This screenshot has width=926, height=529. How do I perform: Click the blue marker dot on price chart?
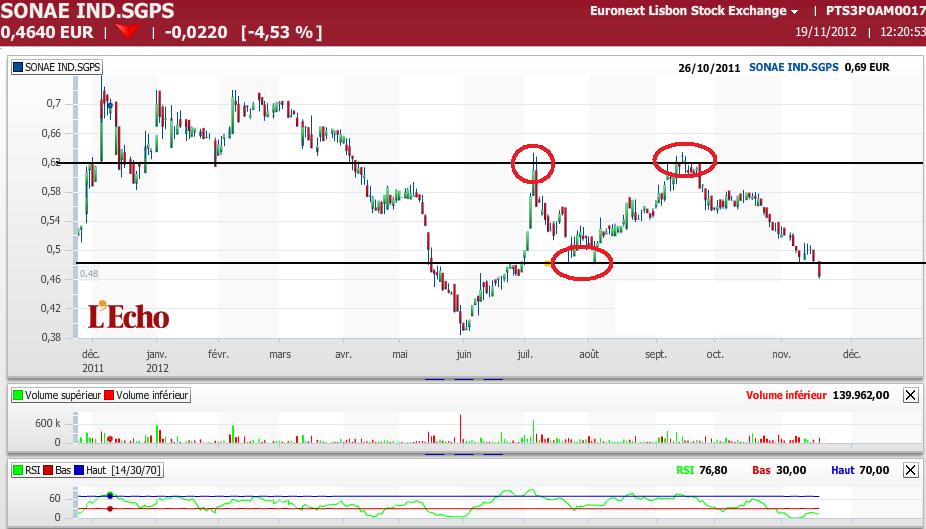(110, 106)
